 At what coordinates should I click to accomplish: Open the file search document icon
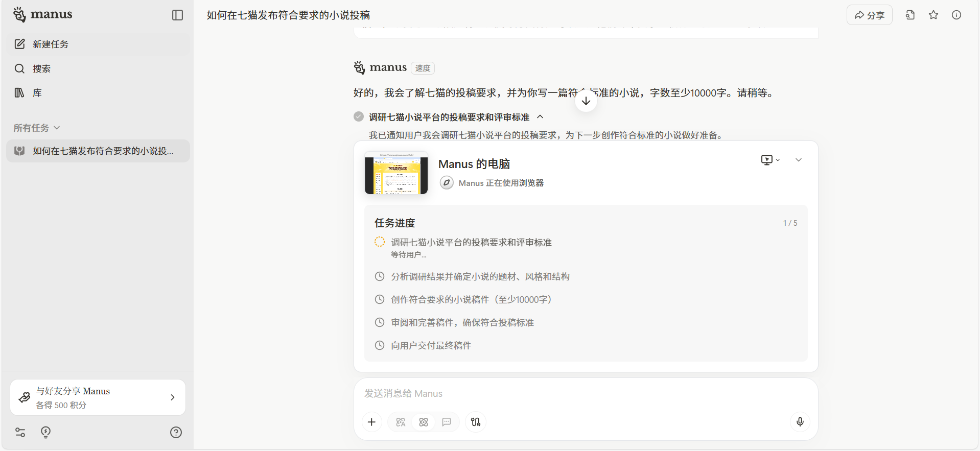pos(910,15)
